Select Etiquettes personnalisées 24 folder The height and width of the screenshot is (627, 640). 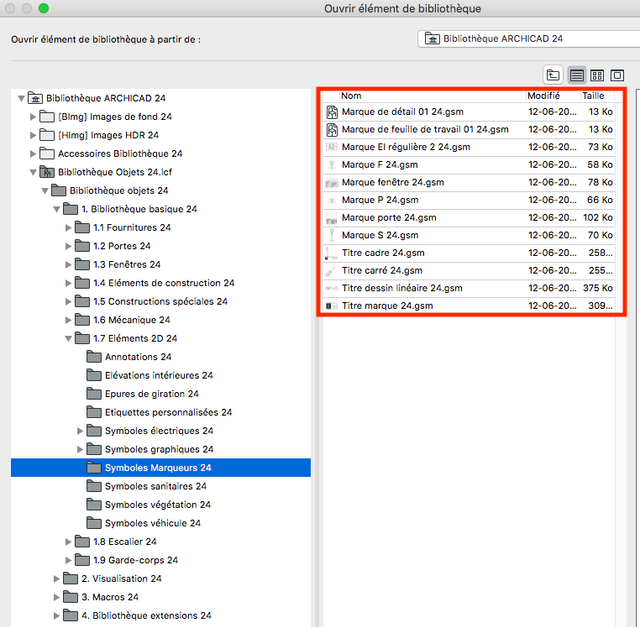168,412
